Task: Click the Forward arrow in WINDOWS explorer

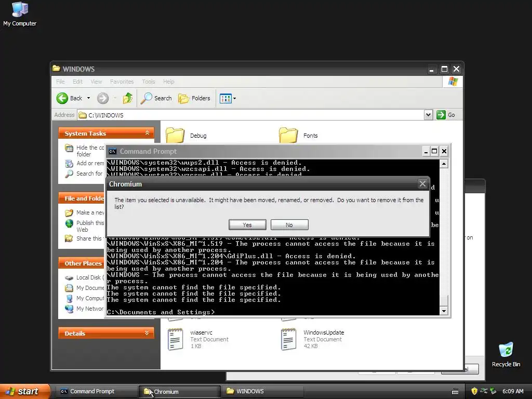Action: pyautogui.click(x=103, y=98)
